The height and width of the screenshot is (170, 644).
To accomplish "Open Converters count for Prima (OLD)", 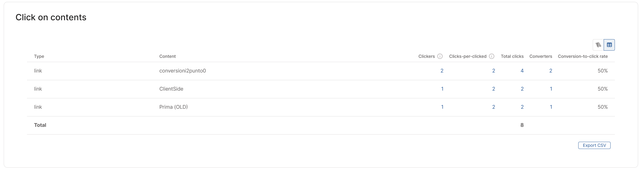I will click(x=551, y=107).
